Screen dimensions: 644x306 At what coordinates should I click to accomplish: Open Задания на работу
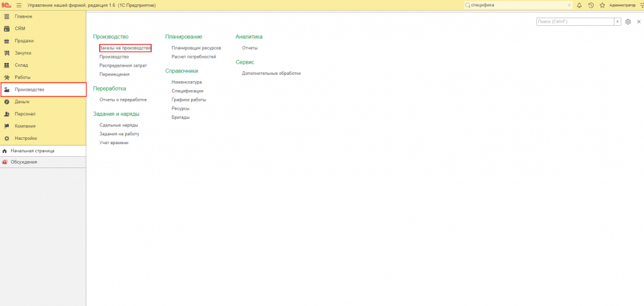pos(119,133)
